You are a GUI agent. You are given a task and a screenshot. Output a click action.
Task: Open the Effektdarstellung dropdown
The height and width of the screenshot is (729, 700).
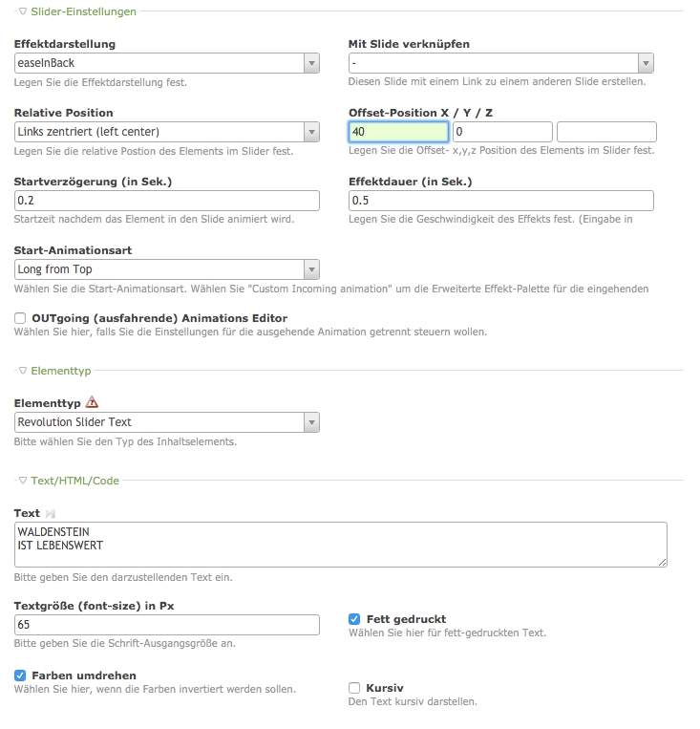pos(311,64)
